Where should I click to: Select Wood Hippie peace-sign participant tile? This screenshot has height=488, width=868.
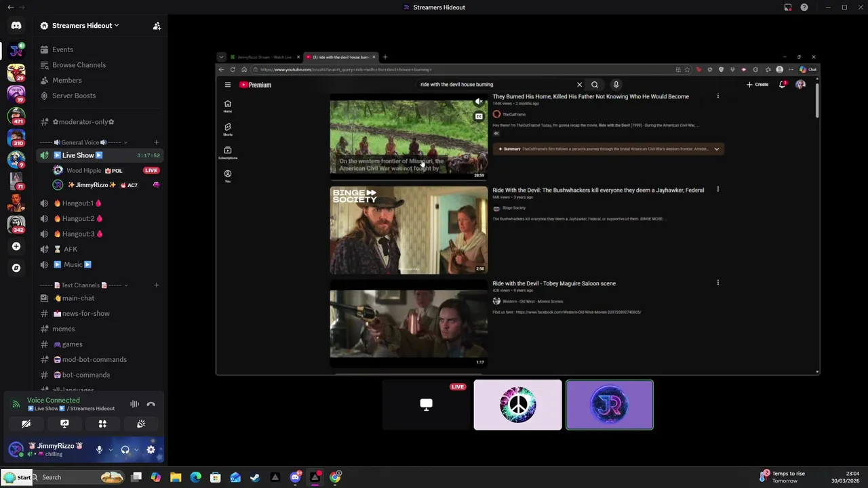518,405
